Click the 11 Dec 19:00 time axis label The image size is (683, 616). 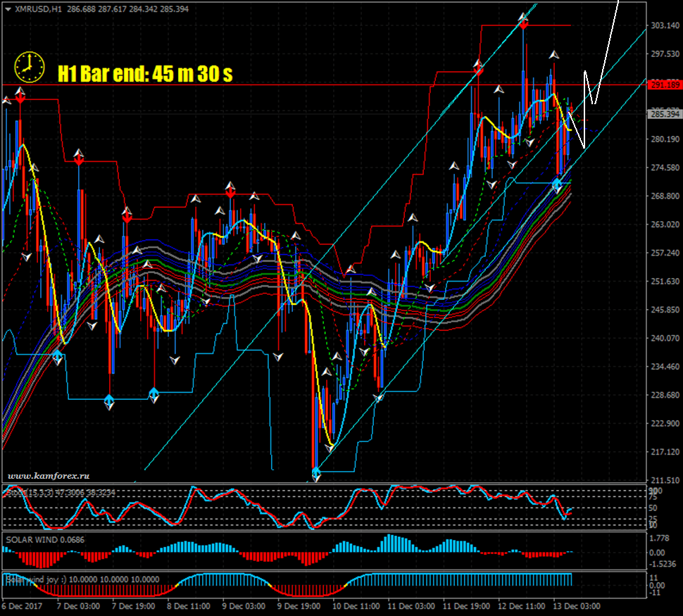pos(466,606)
